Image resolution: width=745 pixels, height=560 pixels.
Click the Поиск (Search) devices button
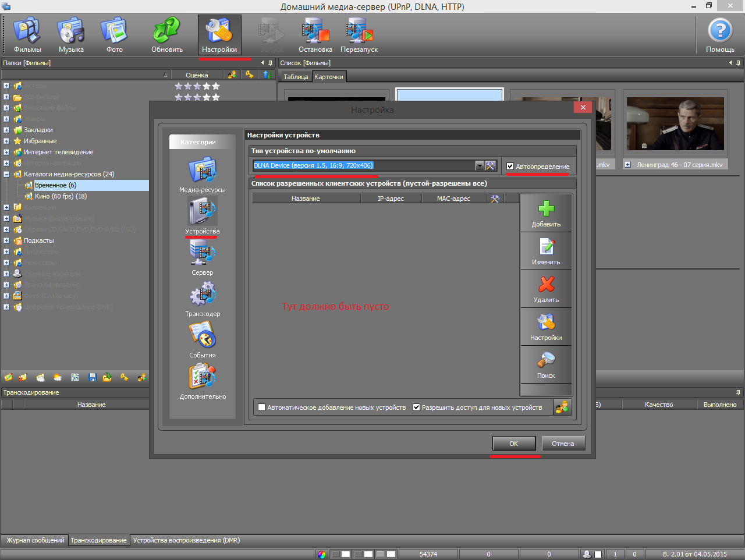(x=546, y=365)
